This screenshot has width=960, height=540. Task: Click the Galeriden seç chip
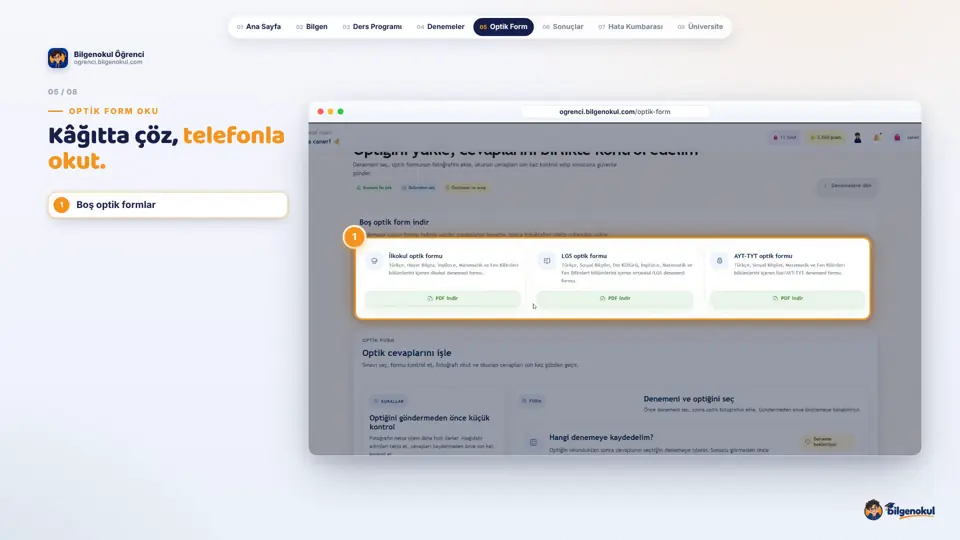pos(419,188)
